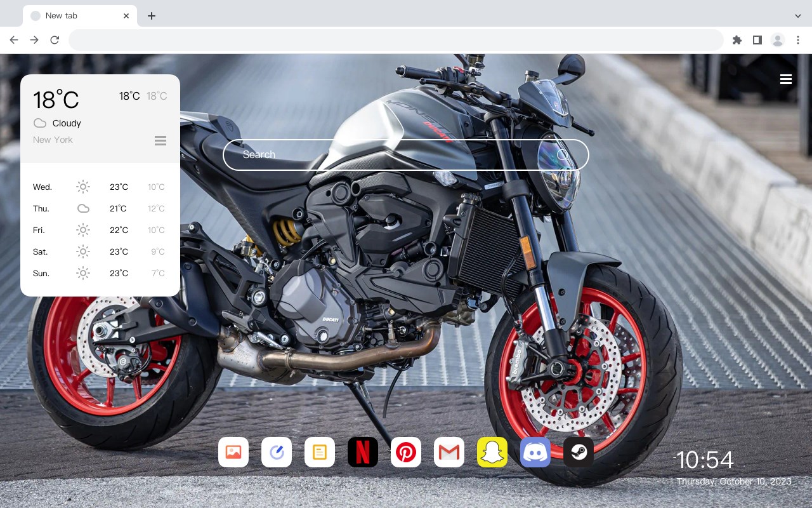Click the cloudy weather icon beside Cloudy

tap(40, 123)
